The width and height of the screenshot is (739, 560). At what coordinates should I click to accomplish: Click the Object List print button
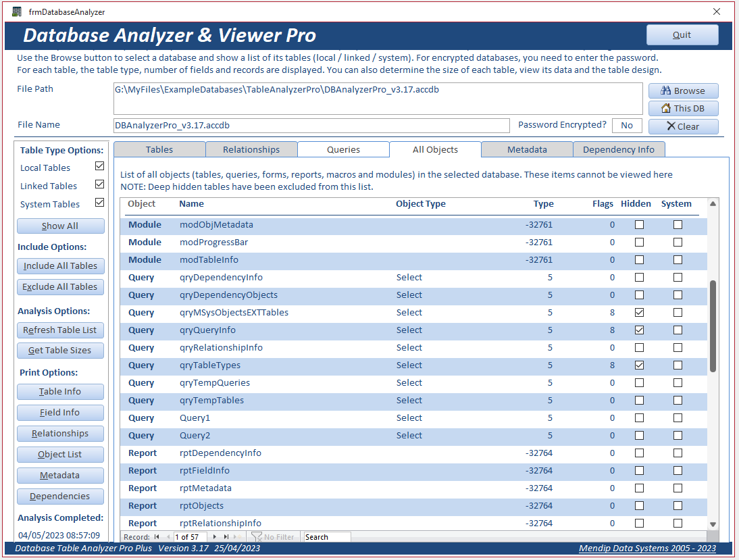click(x=60, y=455)
